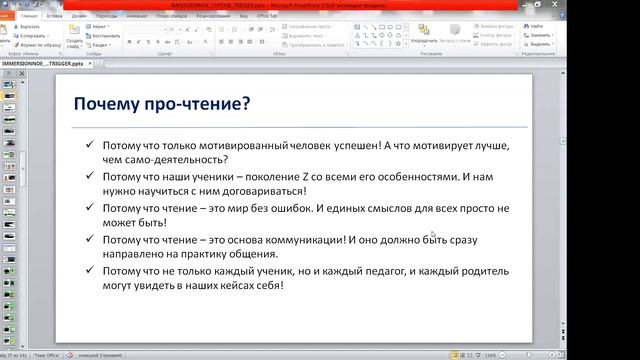Open the Анимация ribbon tab
This screenshot has height=360, width=640.
136,16
